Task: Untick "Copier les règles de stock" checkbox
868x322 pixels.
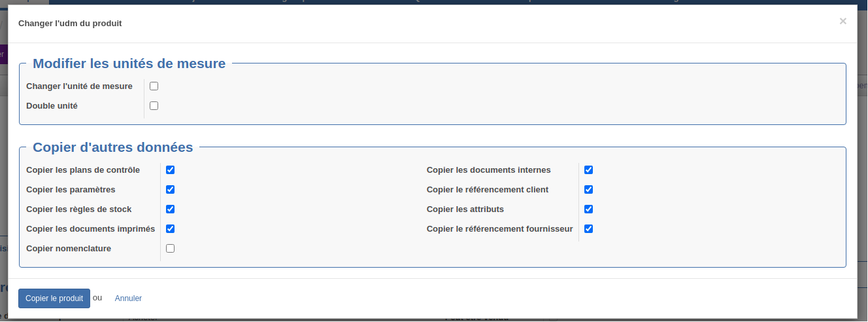Action: [x=170, y=209]
